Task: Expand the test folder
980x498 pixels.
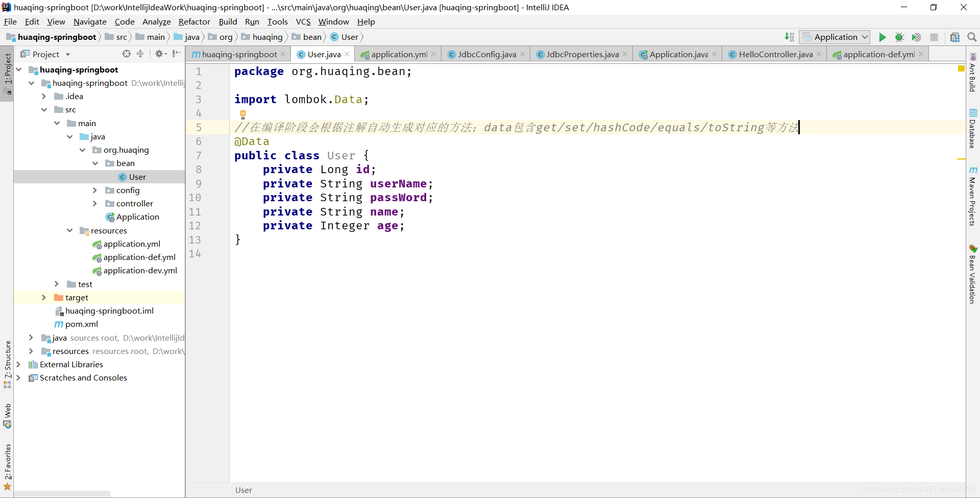Action: coord(57,284)
